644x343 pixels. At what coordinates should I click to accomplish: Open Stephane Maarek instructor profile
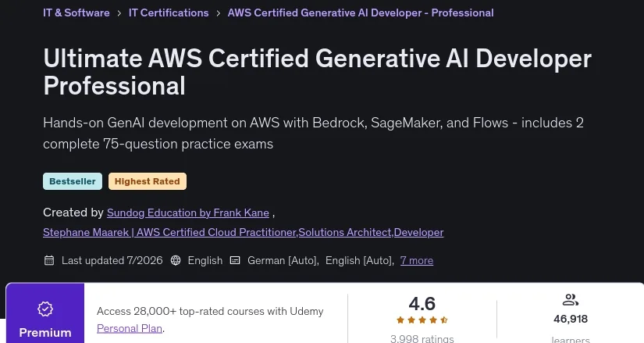(243, 232)
